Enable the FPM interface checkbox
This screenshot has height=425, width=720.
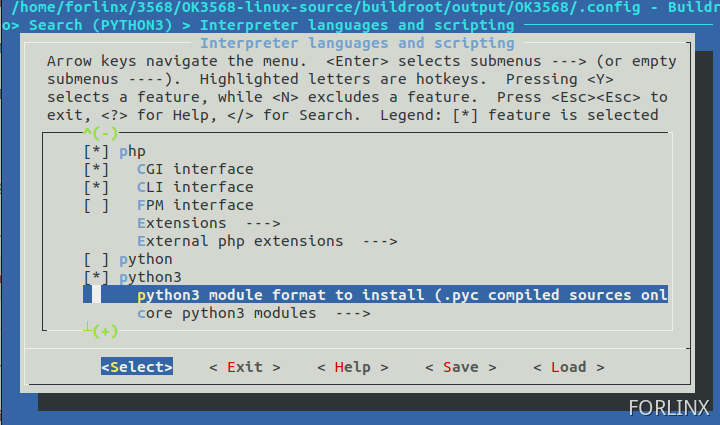pos(96,205)
